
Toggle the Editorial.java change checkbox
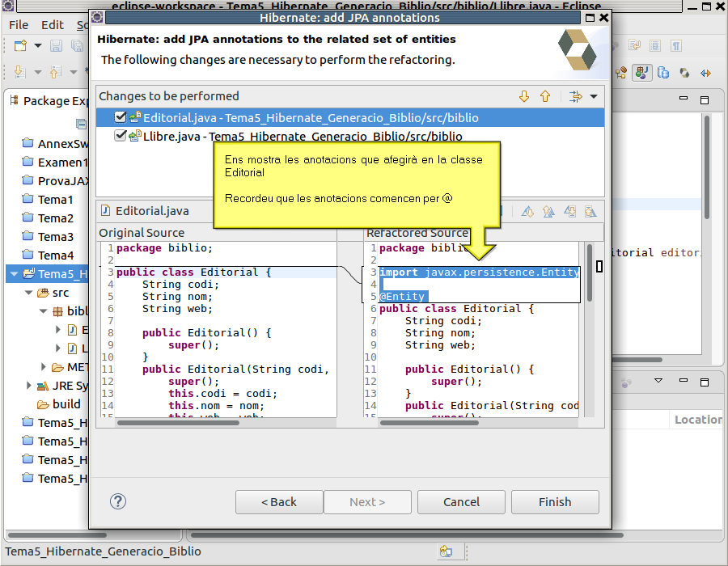pyautogui.click(x=121, y=117)
